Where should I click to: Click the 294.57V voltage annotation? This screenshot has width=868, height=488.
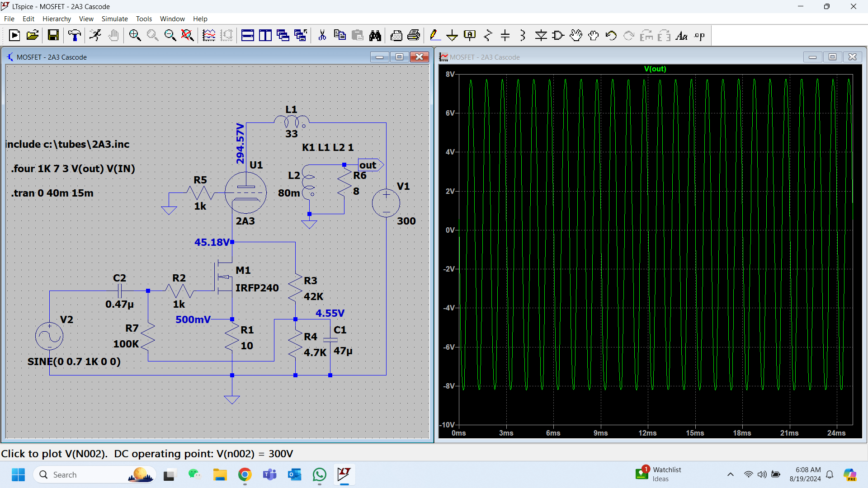pos(240,143)
